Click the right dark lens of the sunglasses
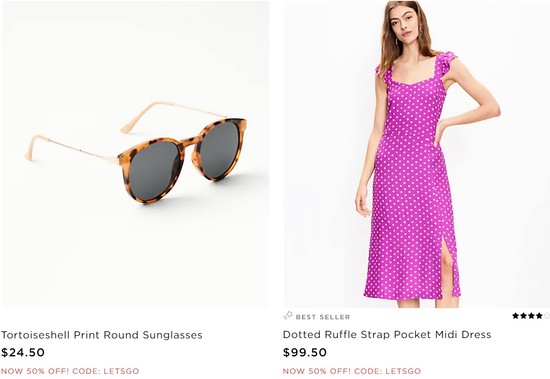Image resolution: width=550 pixels, height=379 pixels. (x=220, y=149)
